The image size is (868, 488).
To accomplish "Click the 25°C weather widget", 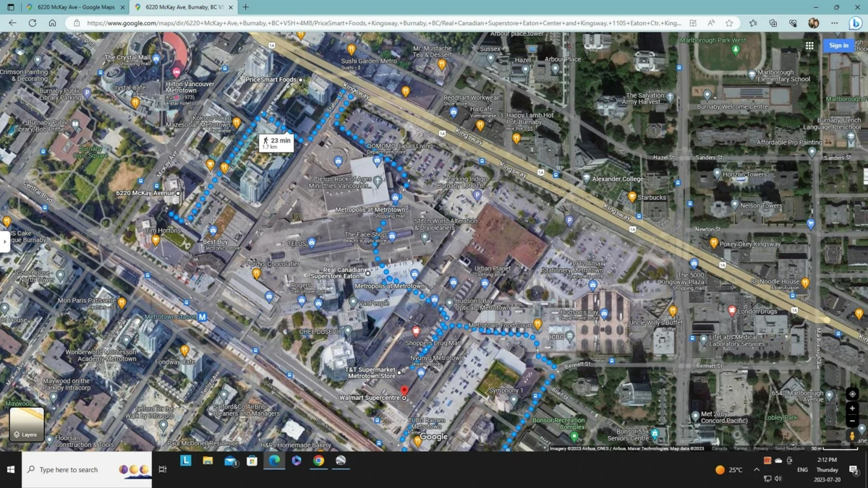I will click(x=728, y=470).
